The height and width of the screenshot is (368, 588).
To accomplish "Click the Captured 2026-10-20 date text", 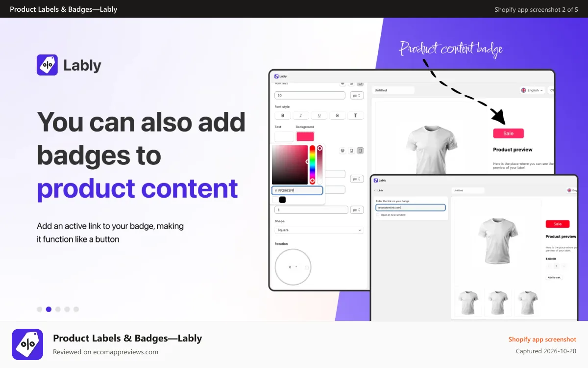I will [x=546, y=351].
